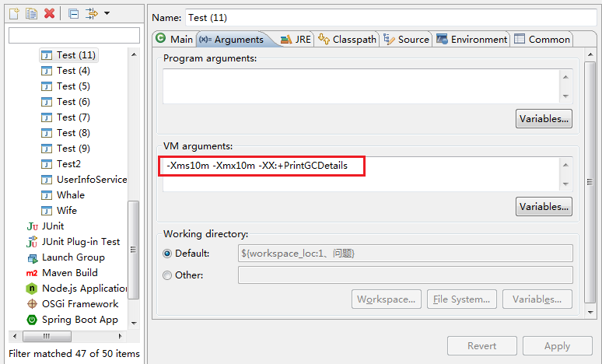The height and width of the screenshot is (364, 602).
Task: Switch to the Main tab
Action: click(x=175, y=39)
